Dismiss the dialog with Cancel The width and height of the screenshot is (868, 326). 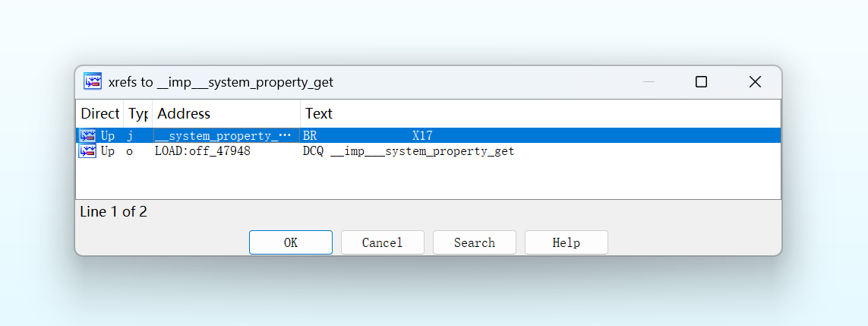[x=383, y=242]
